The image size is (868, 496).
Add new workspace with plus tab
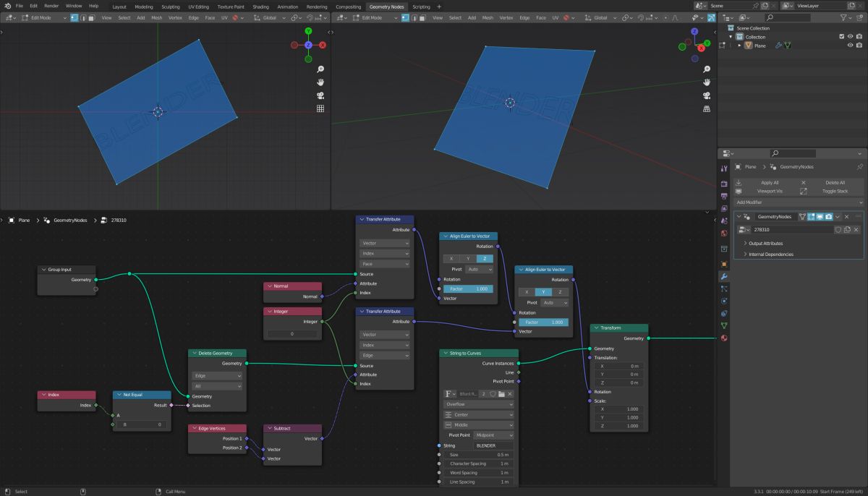pyautogui.click(x=439, y=7)
